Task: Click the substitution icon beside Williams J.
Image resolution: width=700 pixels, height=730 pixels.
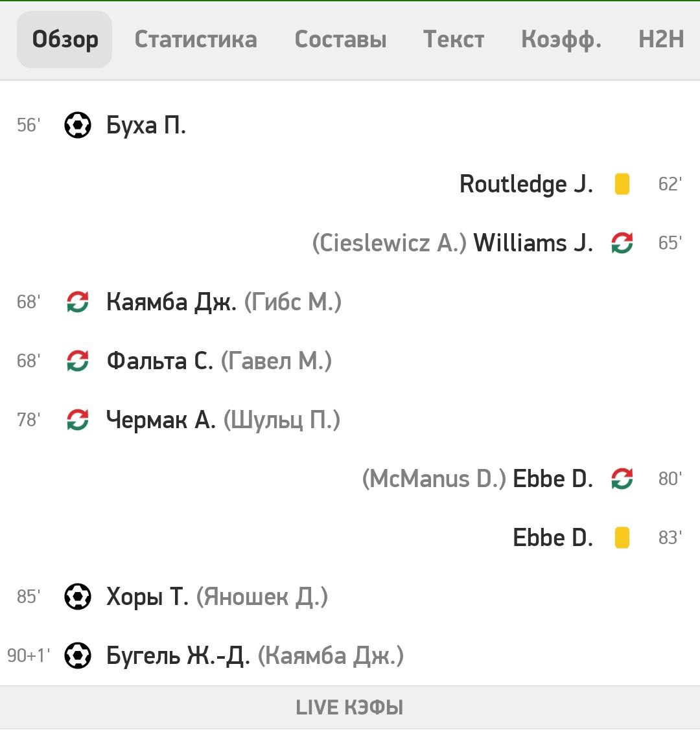Action: click(x=622, y=242)
